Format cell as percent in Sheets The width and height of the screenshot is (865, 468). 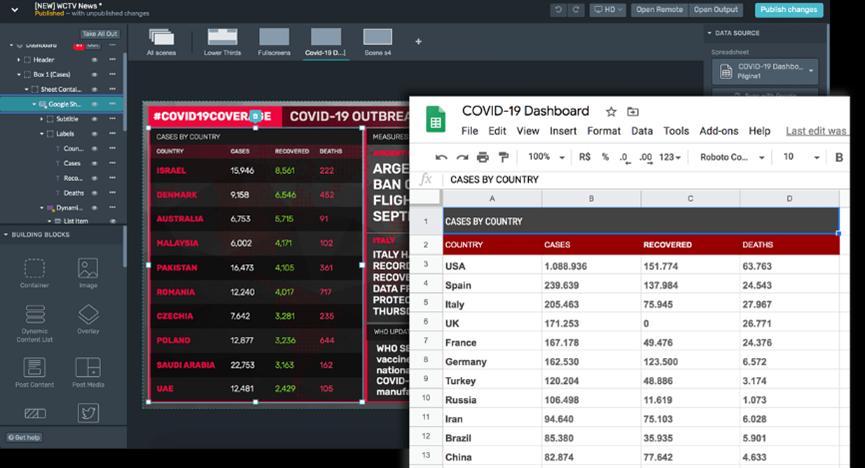[x=605, y=157]
